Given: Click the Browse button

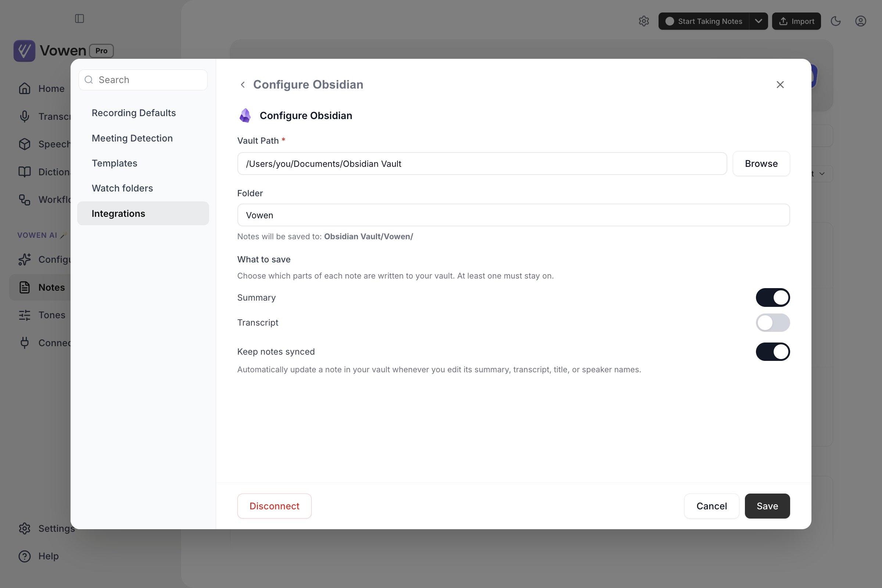Looking at the screenshot, I should (x=761, y=164).
